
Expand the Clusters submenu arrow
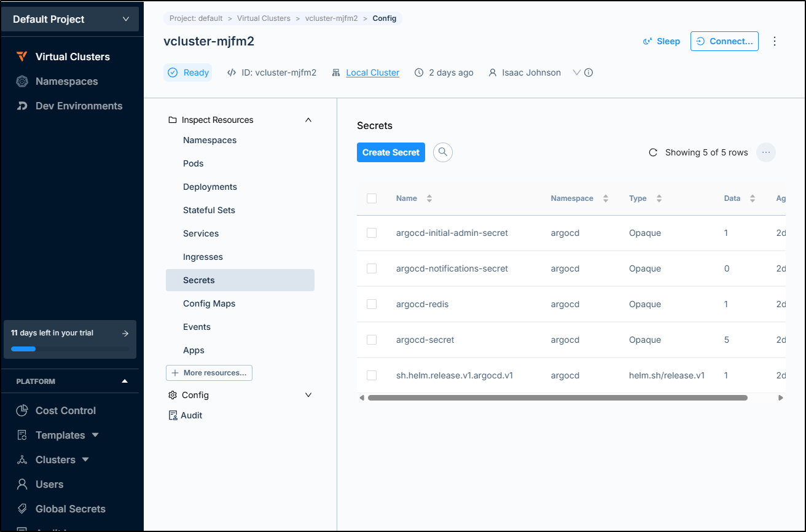85,460
